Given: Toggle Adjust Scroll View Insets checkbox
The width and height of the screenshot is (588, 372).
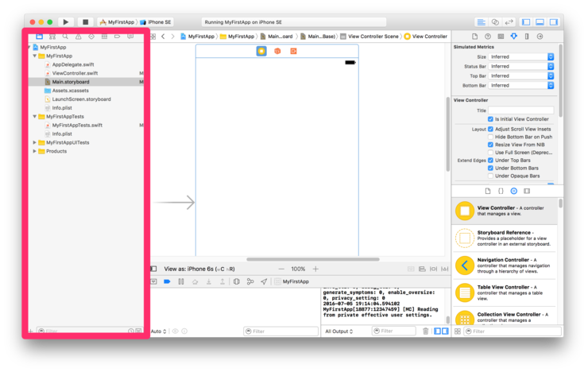Looking at the screenshot, I should (490, 129).
